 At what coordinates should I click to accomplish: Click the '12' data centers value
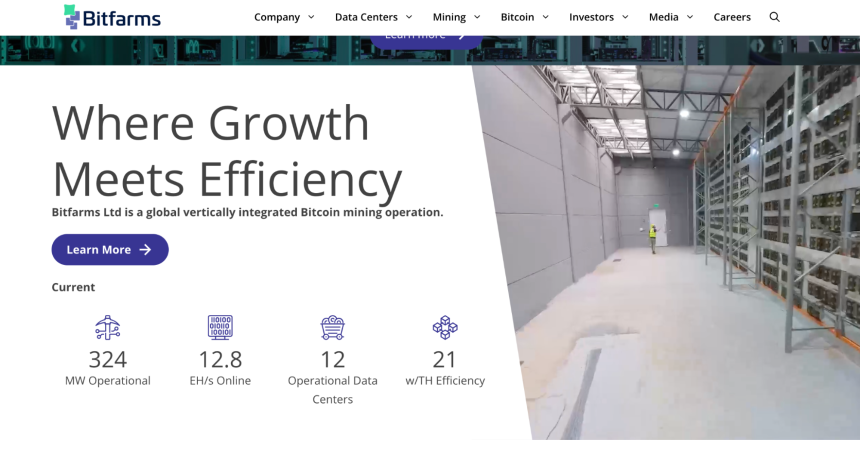point(332,360)
